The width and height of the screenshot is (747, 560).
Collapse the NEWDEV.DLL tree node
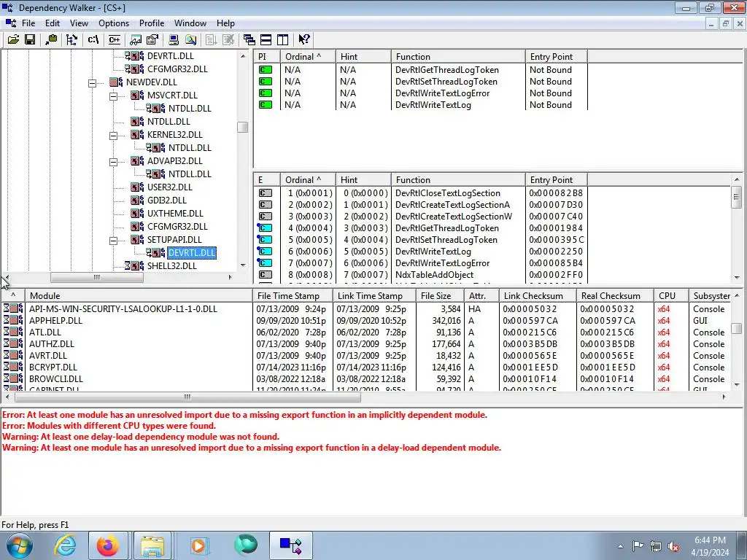point(93,83)
